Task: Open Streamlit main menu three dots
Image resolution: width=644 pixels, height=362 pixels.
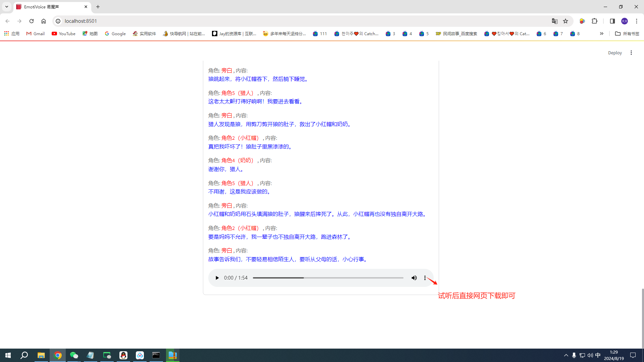Action: click(631, 53)
